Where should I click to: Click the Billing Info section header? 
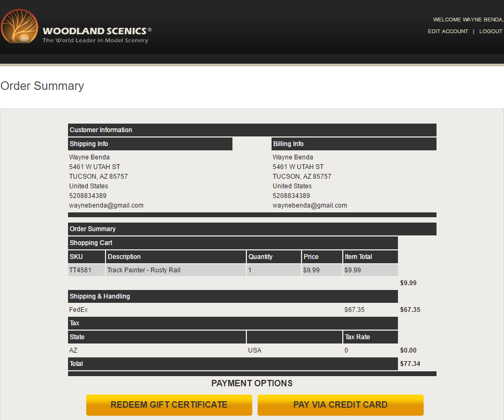[354, 144]
